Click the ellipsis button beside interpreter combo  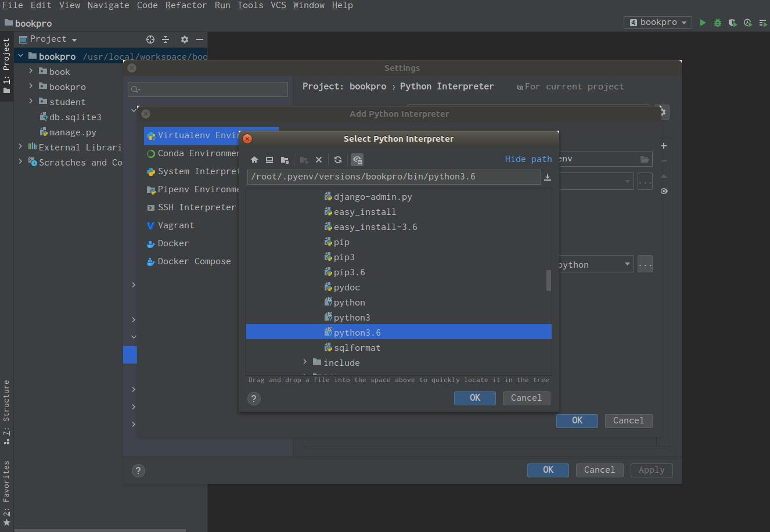click(x=645, y=264)
